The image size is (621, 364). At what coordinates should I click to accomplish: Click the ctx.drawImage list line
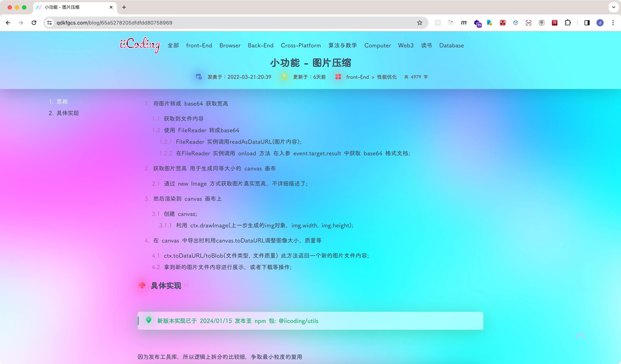265,226
